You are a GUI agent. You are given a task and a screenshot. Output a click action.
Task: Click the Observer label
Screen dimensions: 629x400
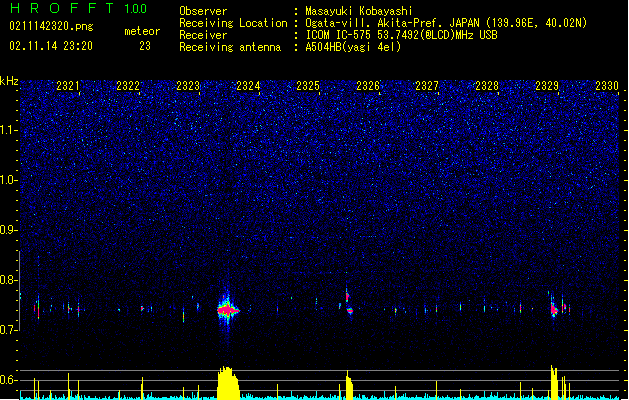203,11
